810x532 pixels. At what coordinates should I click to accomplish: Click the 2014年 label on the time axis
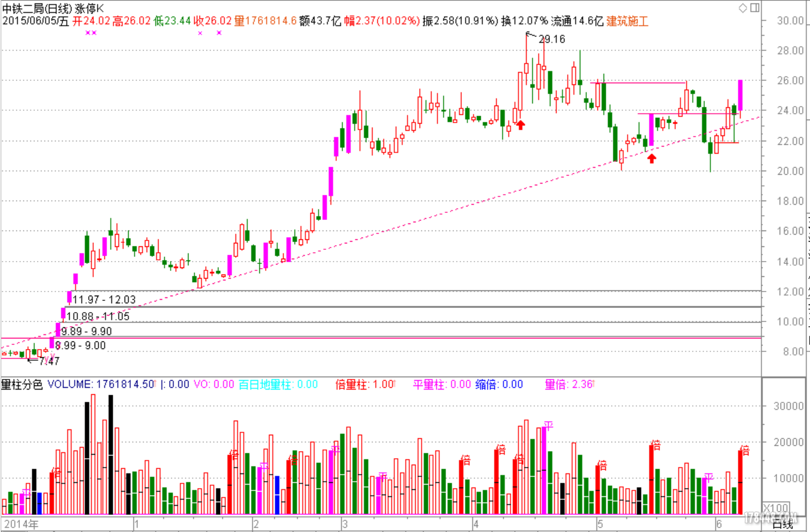(x=21, y=524)
